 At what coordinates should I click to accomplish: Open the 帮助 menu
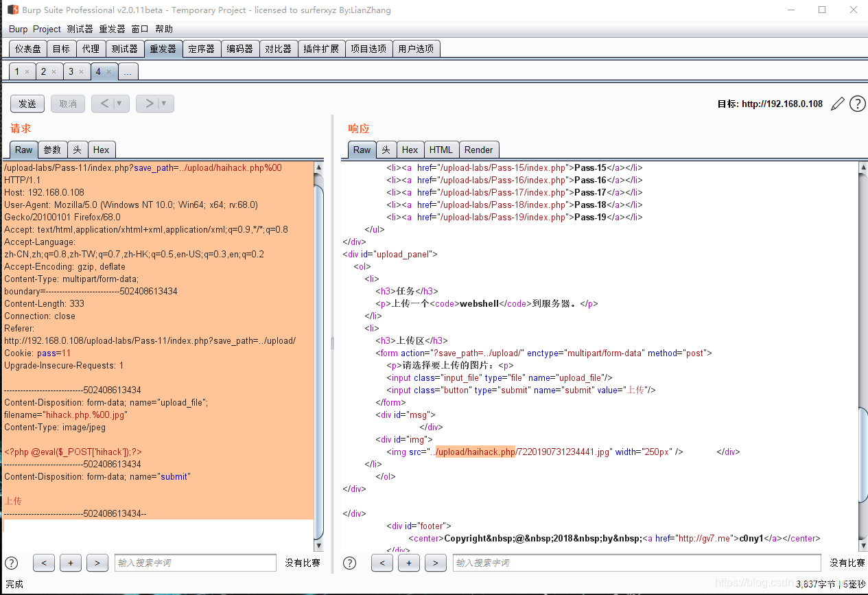tap(164, 29)
